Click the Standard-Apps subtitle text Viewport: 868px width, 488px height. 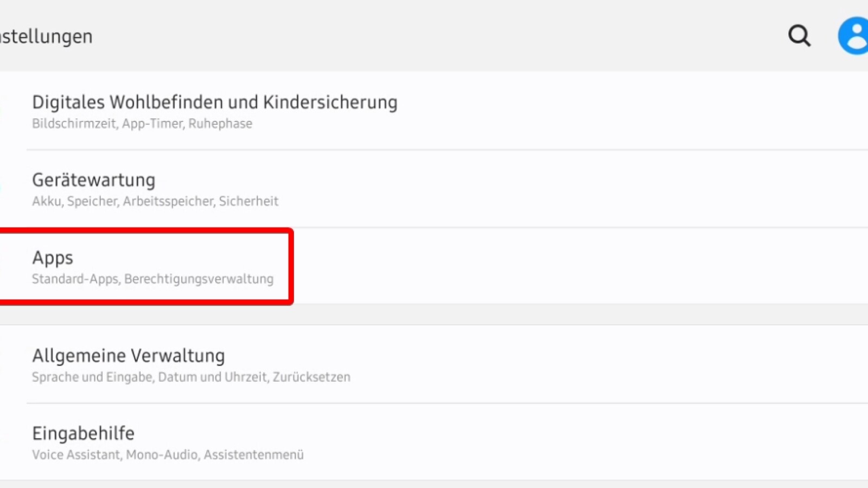pyautogui.click(x=75, y=279)
